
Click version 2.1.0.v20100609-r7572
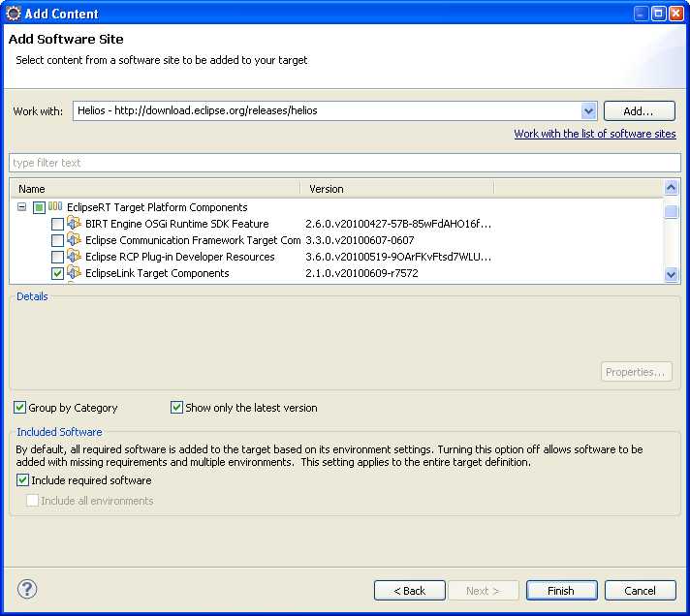(x=361, y=273)
